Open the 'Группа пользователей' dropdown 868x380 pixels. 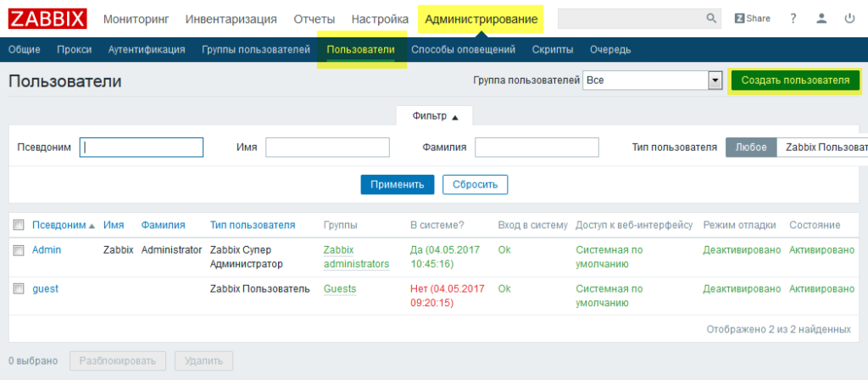pos(654,81)
